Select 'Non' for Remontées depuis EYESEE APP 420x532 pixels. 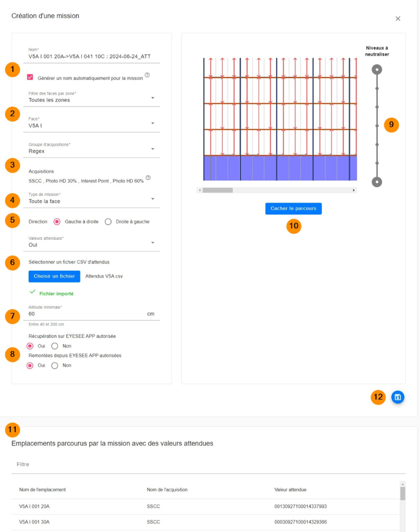point(55,365)
